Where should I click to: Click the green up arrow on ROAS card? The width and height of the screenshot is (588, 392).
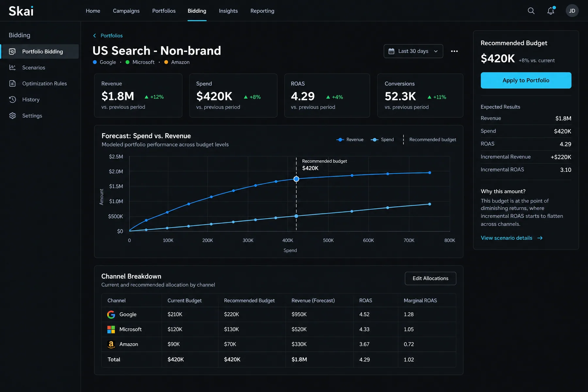[x=328, y=97]
